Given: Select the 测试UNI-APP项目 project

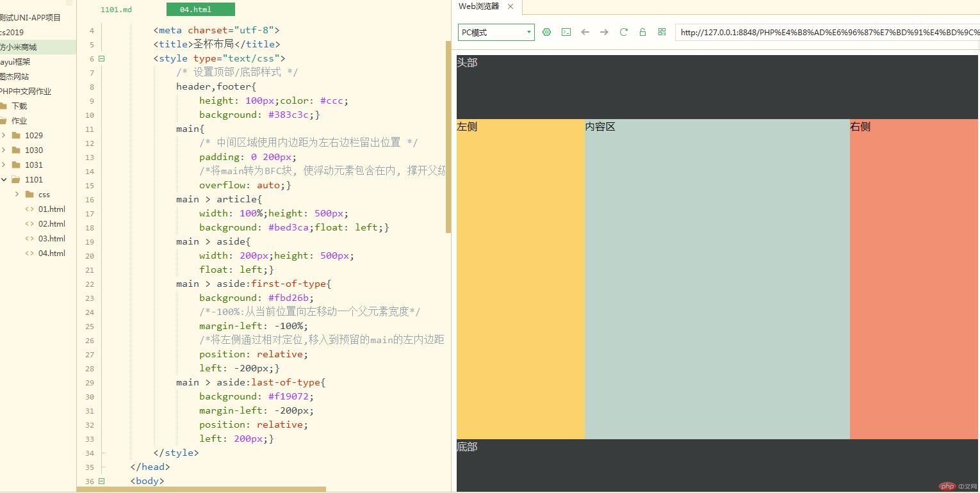Looking at the screenshot, I should 31,18.
